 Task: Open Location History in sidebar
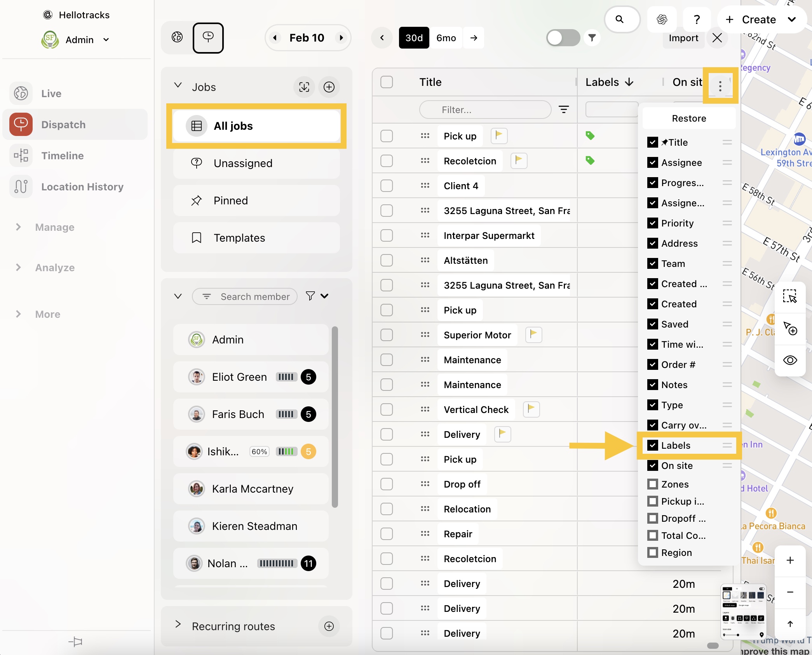tap(82, 187)
